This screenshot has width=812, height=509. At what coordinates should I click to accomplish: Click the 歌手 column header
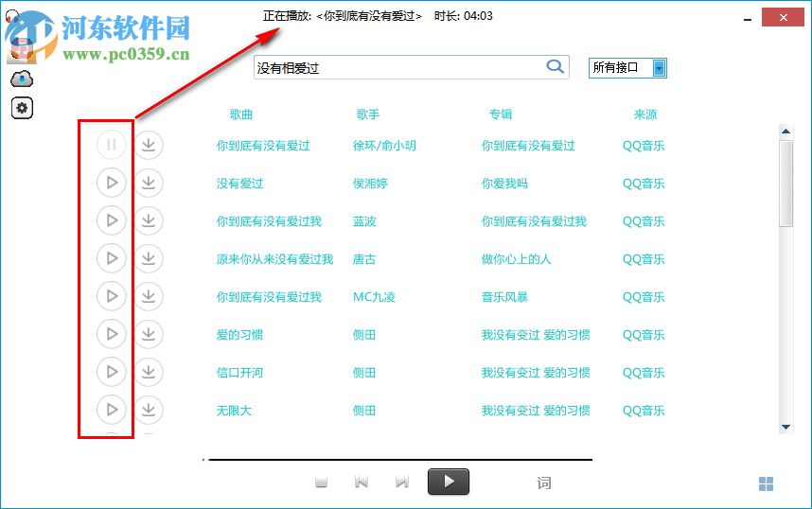coord(368,114)
